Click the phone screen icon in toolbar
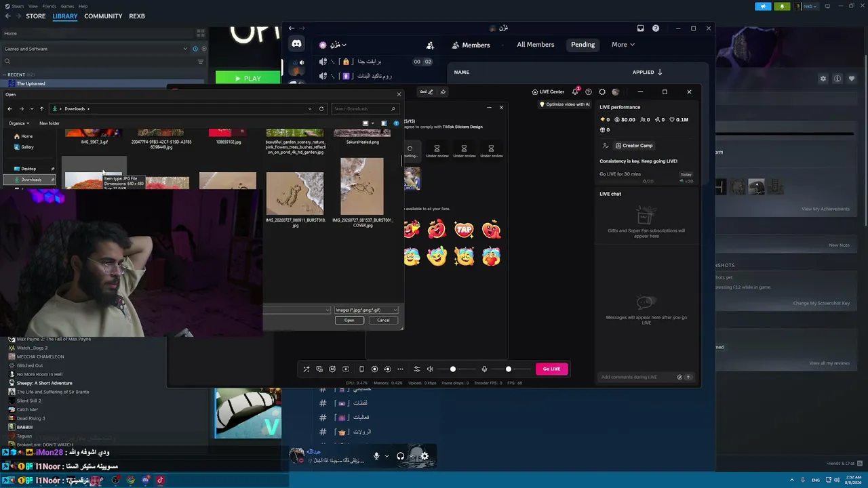The height and width of the screenshot is (488, 868). click(361, 369)
